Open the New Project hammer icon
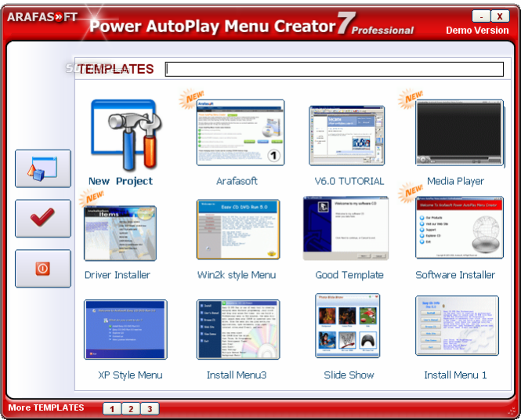The height and width of the screenshot is (420, 521). [125, 135]
